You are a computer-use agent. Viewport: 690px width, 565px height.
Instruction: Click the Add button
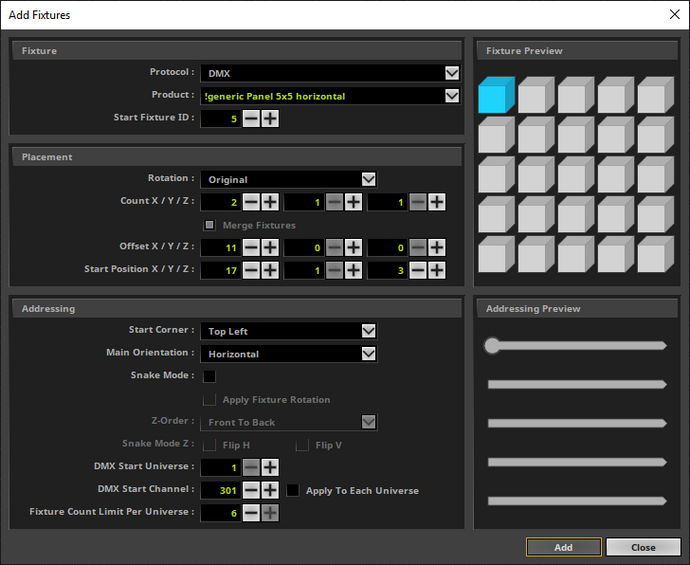point(563,547)
